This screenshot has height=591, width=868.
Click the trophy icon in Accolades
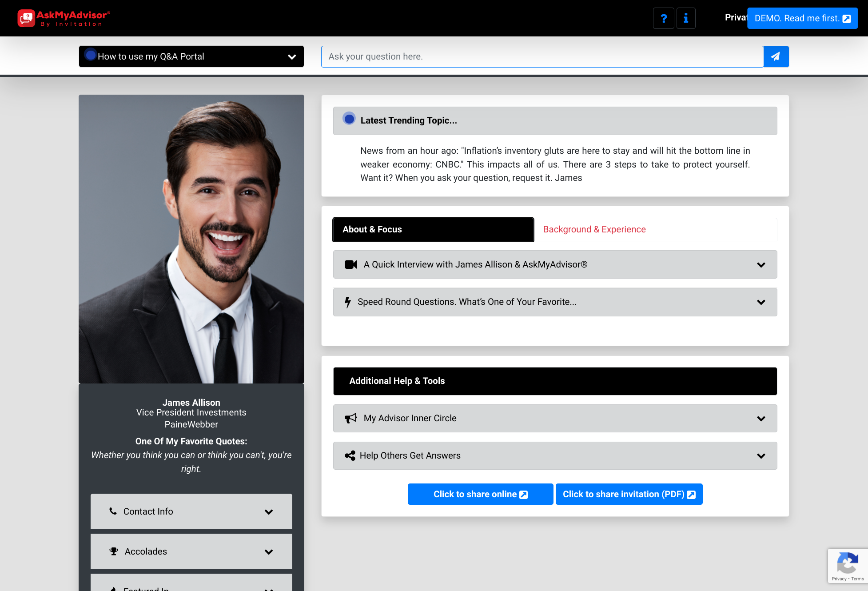point(114,551)
